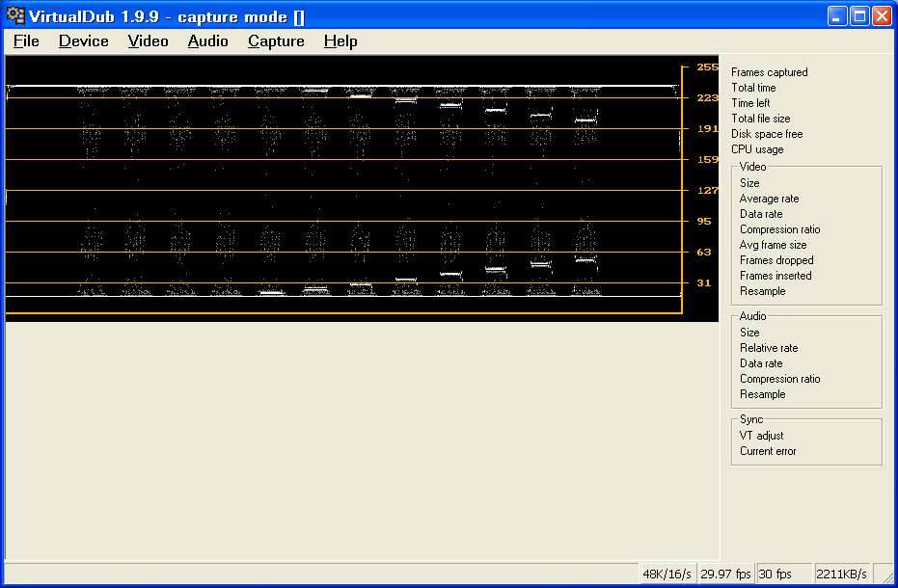898x588 pixels.
Task: Click the 48K/16/s audio format status panel
Action: (667, 575)
